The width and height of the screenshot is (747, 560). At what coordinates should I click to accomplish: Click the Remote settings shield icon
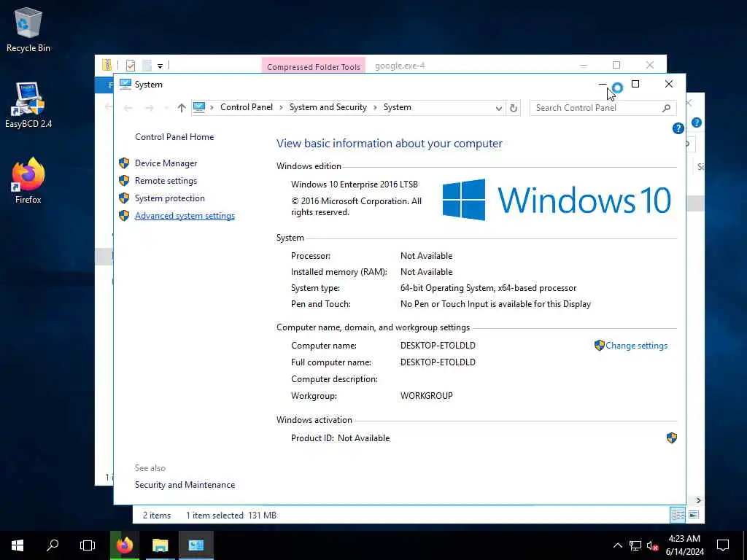124,181
